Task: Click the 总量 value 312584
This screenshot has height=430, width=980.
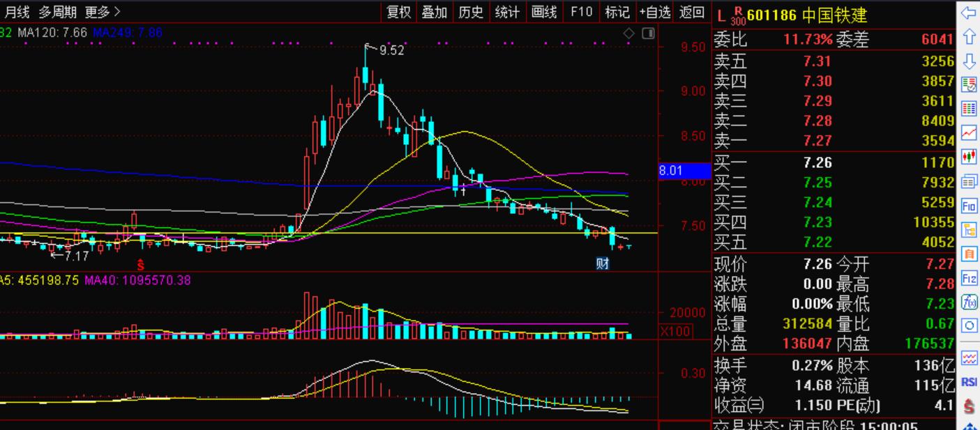Action: coord(808,323)
